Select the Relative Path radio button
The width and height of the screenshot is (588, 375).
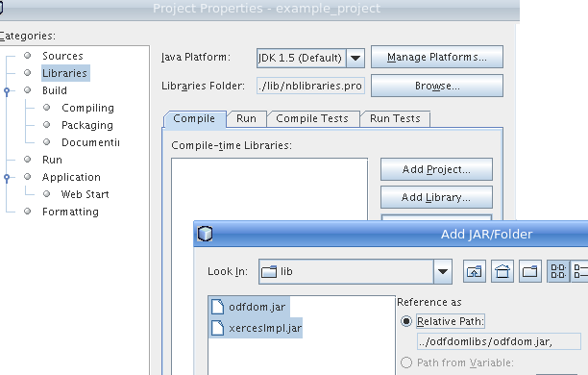point(406,321)
